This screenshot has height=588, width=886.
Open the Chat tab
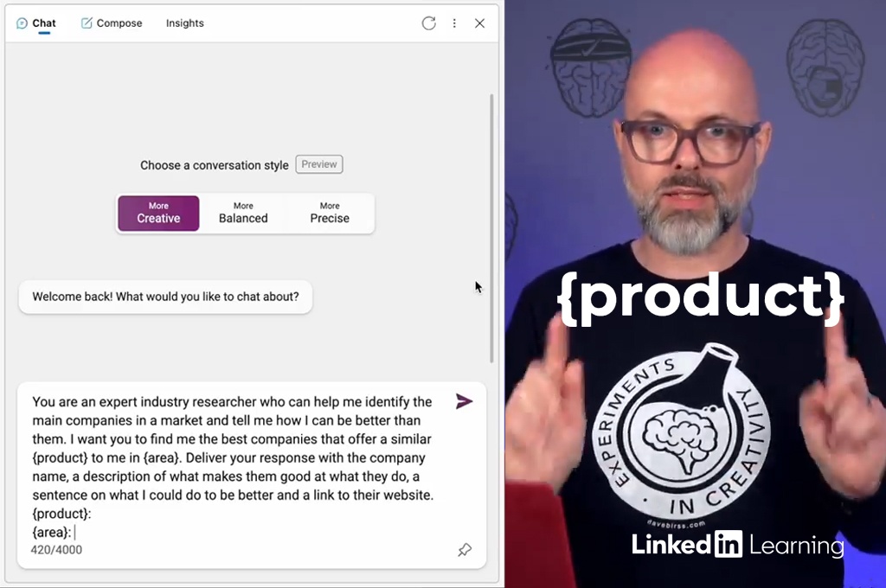pos(36,23)
